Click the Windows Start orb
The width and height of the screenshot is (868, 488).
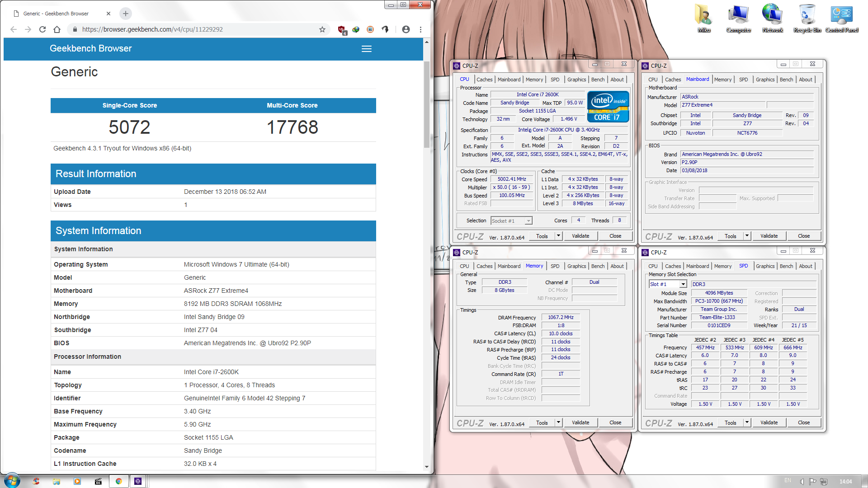(12, 481)
